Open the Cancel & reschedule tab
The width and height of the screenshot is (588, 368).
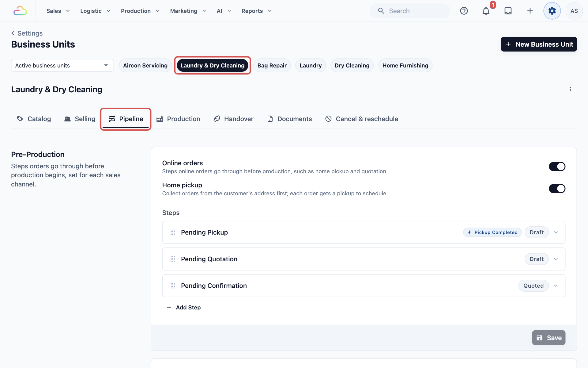click(x=362, y=119)
